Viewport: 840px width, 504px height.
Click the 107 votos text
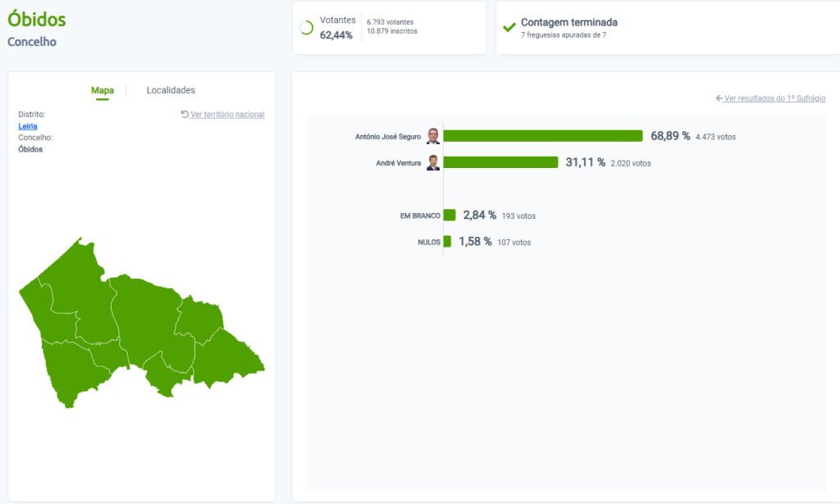click(x=514, y=243)
